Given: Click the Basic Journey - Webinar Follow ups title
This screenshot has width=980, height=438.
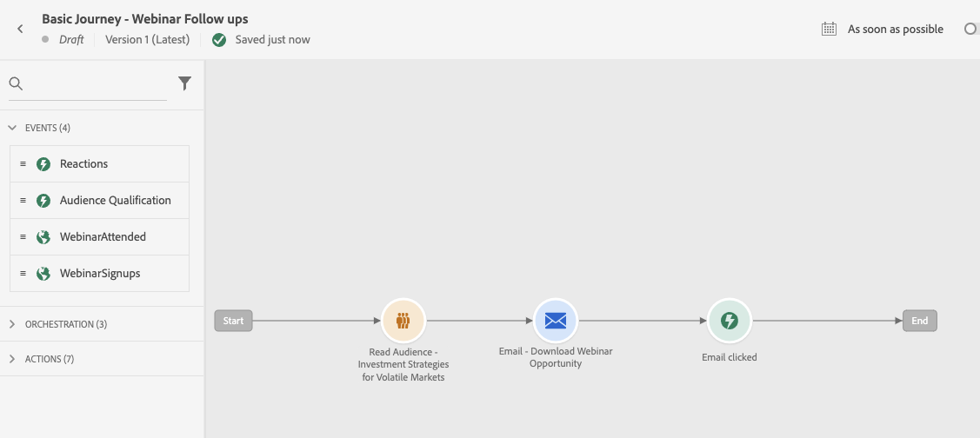Looking at the screenshot, I should click(x=145, y=19).
